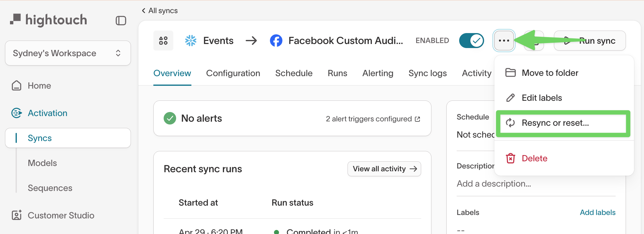Open the three-dot more options menu
This screenshot has width=644, height=234.
coord(504,41)
